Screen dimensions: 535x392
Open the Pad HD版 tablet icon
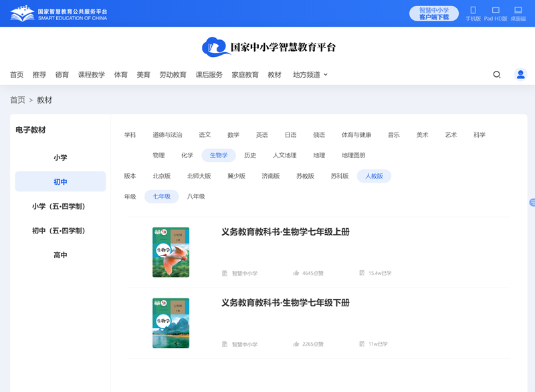496,10
